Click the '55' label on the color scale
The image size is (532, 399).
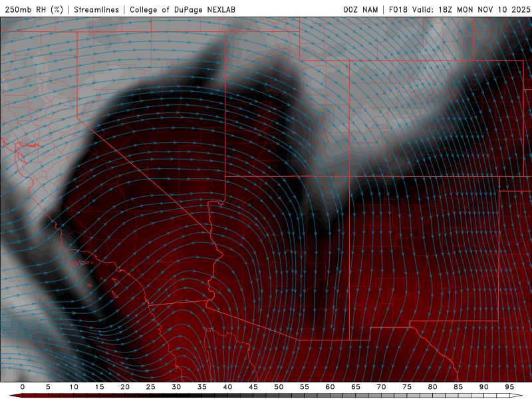click(305, 387)
